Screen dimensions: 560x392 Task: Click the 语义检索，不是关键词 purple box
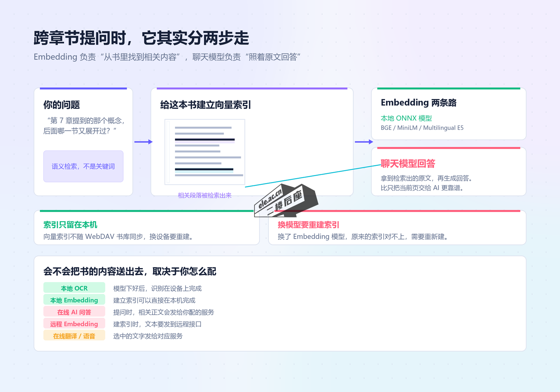[x=83, y=166]
